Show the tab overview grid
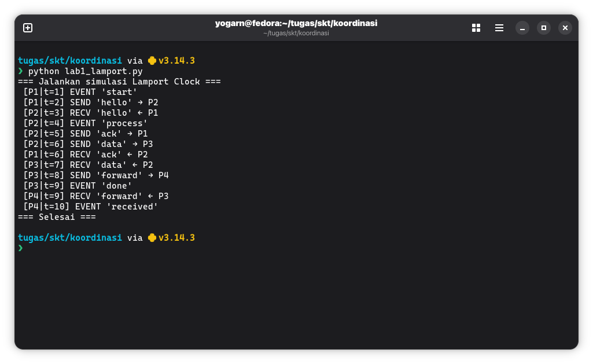 (x=476, y=28)
